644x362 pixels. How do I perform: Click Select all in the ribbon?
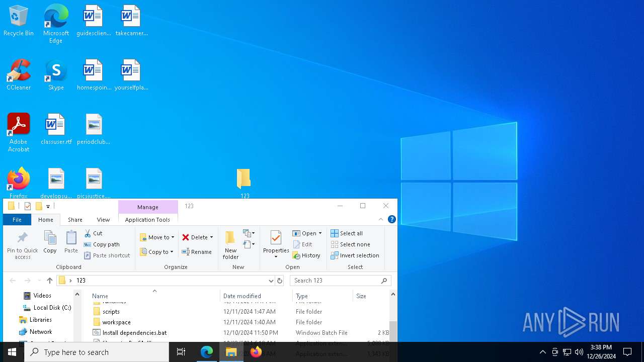pyautogui.click(x=347, y=233)
